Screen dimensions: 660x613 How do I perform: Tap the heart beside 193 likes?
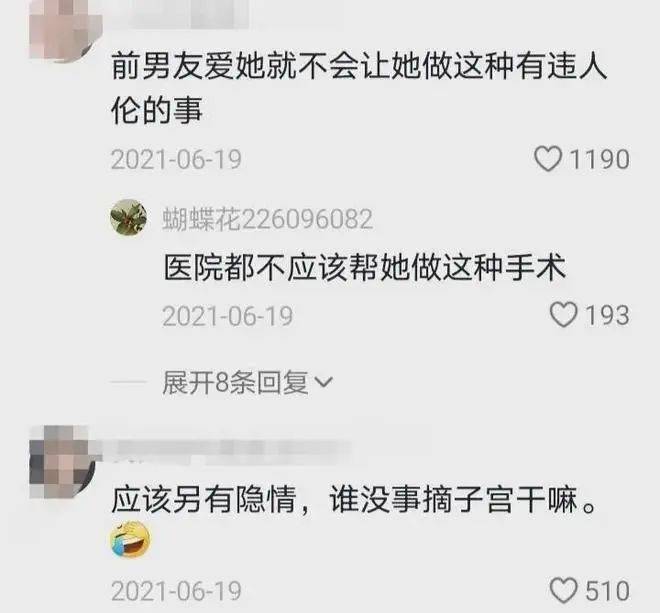point(564,315)
